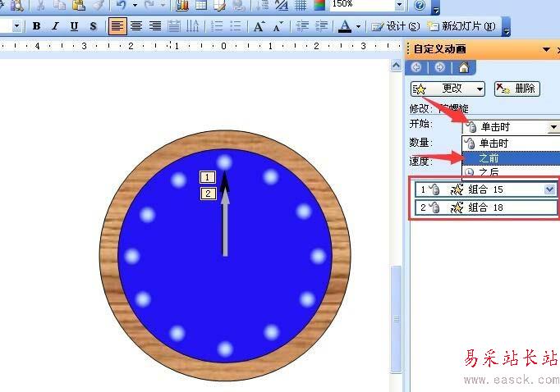Open the 开始 start dropdown arrow
Screen dimensions: 560x392
click(x=553, y=127)
